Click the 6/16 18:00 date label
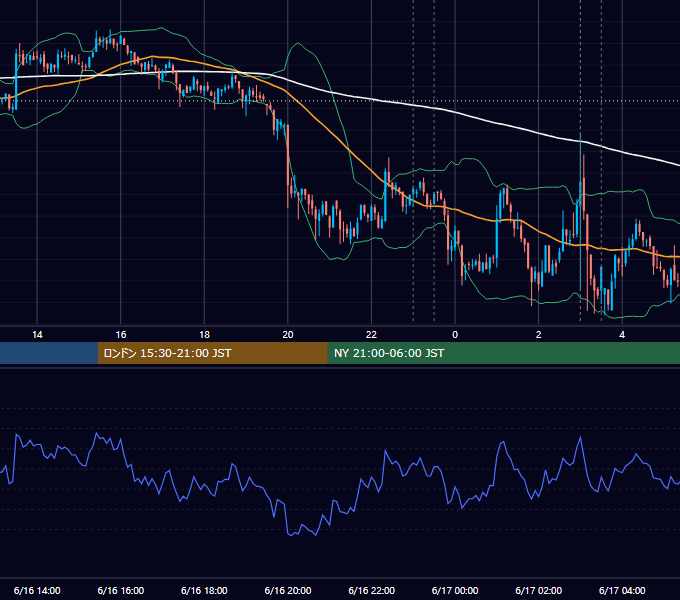Screen dimensions: 680x600 click(x=204, y=590)
